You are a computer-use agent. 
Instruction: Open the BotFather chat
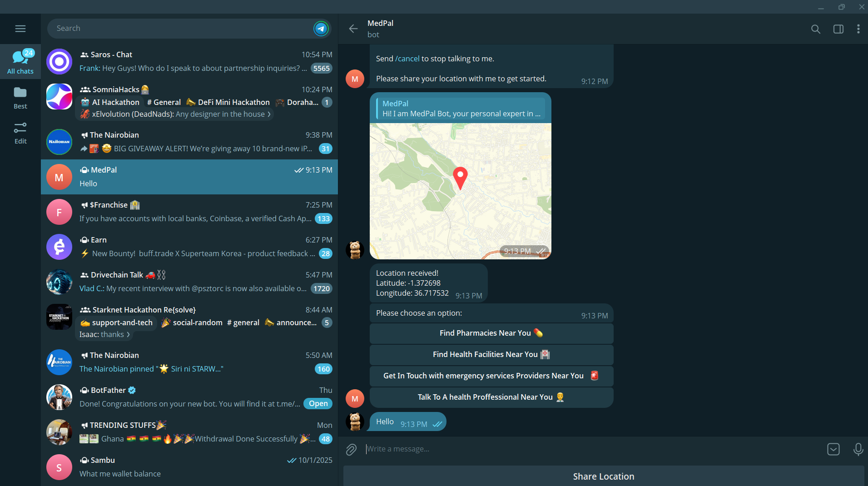point(189,397)
